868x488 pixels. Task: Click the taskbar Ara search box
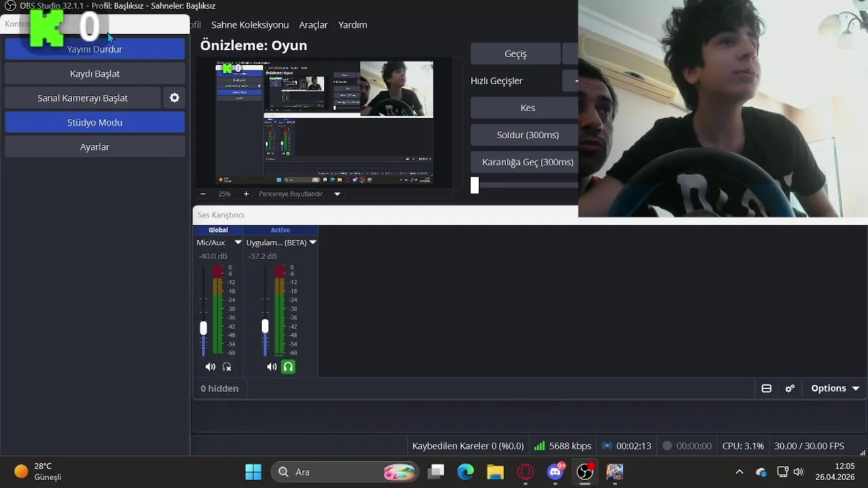point(345,472)
